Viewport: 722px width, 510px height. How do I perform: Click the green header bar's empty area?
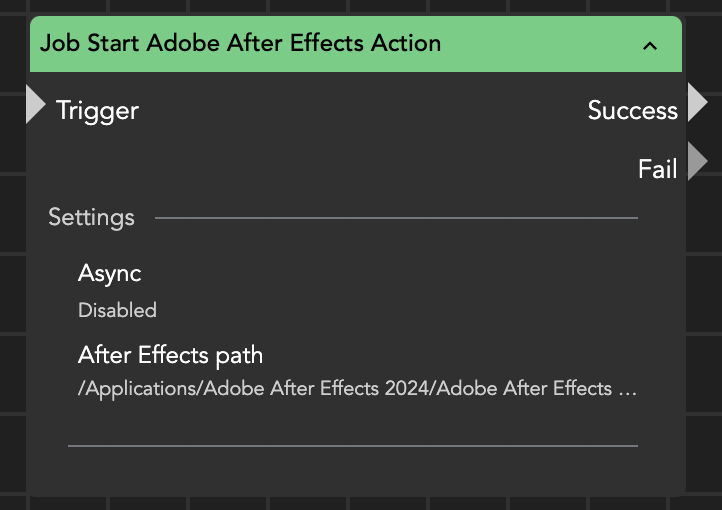[540, 44]
